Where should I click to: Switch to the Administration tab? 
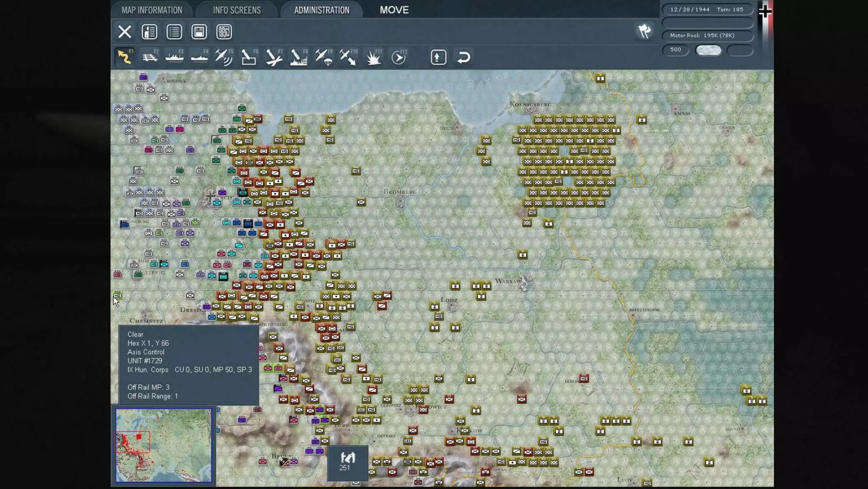[x=322, y=10]
